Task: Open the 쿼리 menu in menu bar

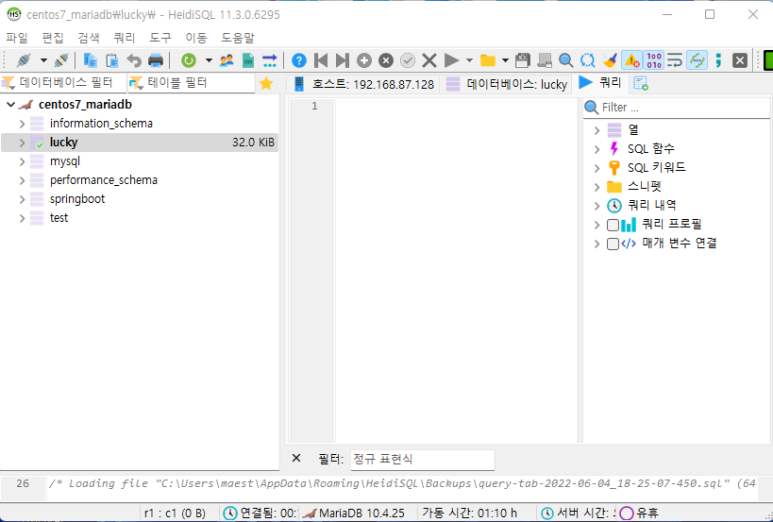Action: point(124,37)
